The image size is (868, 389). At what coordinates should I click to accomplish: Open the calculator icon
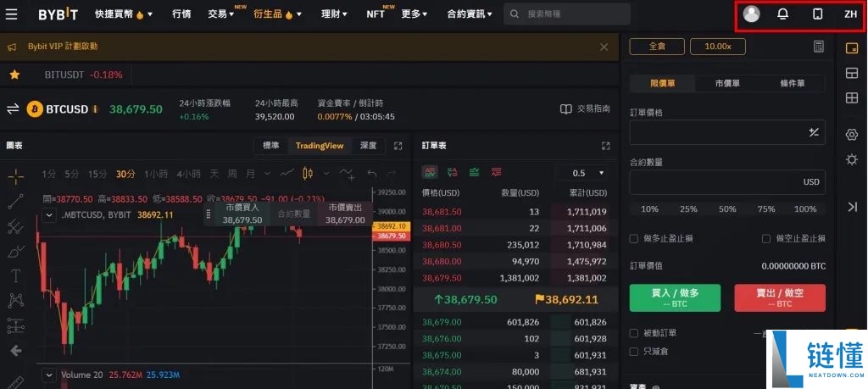coord(819,47)
